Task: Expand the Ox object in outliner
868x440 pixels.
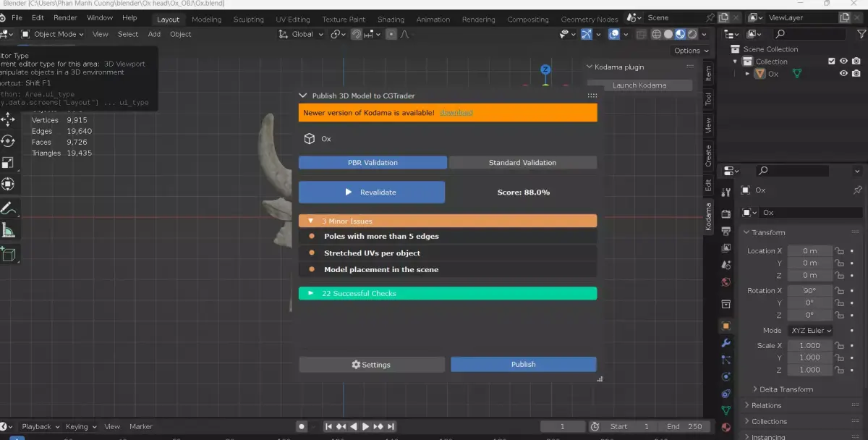Action: coord(749,74)
